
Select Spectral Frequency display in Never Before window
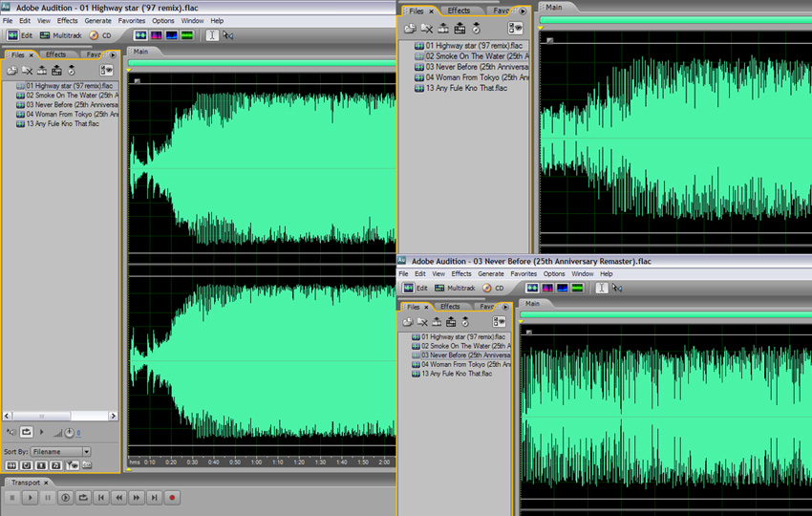coord(547,288)
